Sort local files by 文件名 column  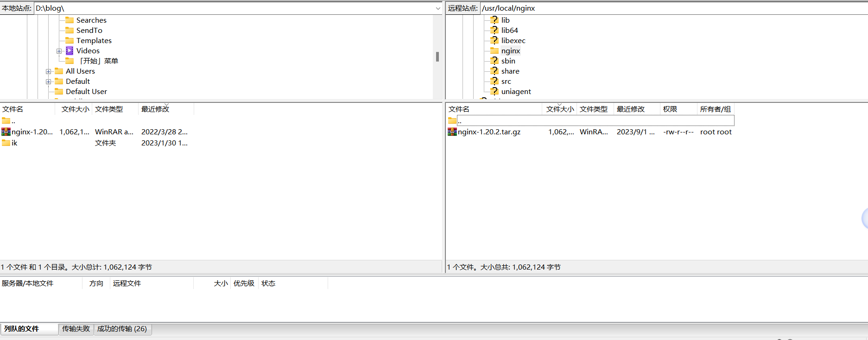27,109
